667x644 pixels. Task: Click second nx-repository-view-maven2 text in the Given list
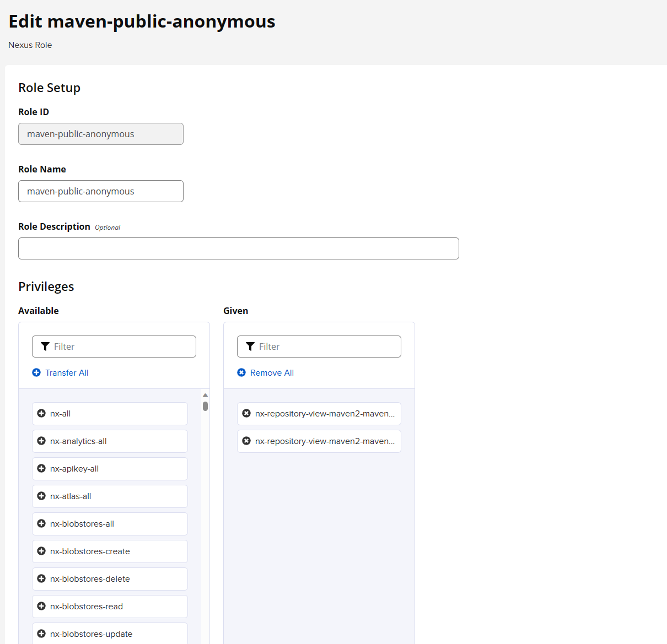(x=325, y=441)
